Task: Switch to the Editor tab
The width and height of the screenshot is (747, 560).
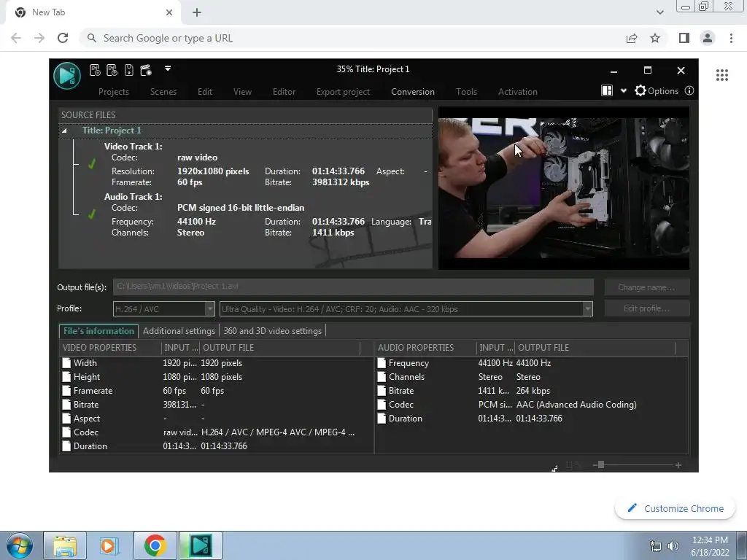Action: pyautogui.click(x=284, y=91)
